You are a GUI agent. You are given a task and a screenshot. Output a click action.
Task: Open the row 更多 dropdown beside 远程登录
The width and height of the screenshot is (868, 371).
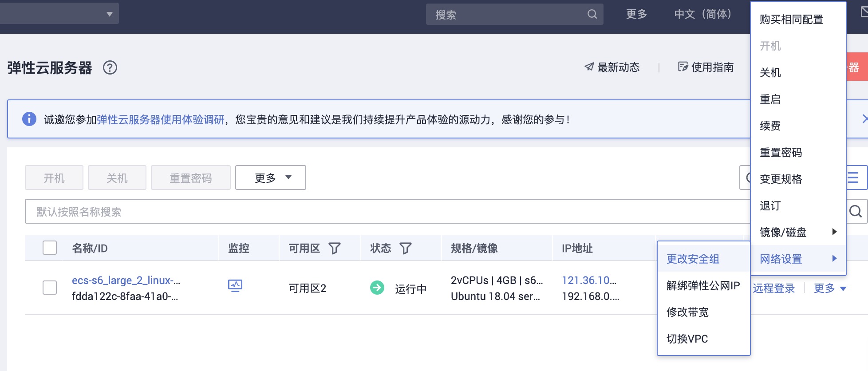pyautogui.click(x=829, y=288)
